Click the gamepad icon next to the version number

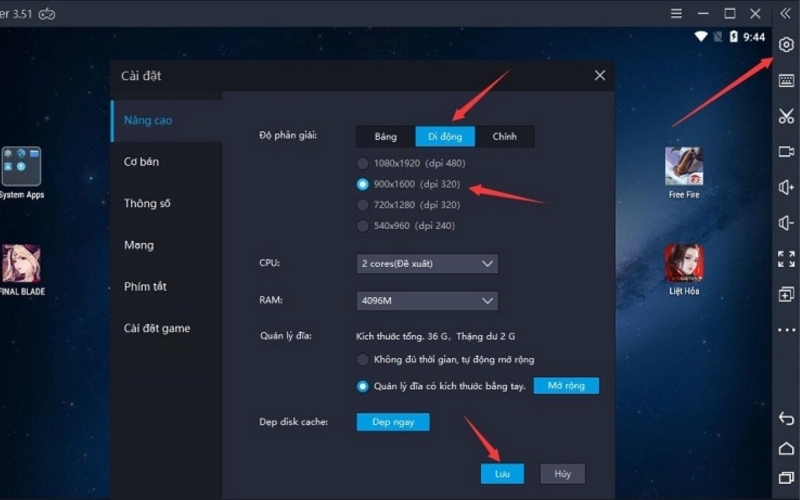click(x=47, y=14)
